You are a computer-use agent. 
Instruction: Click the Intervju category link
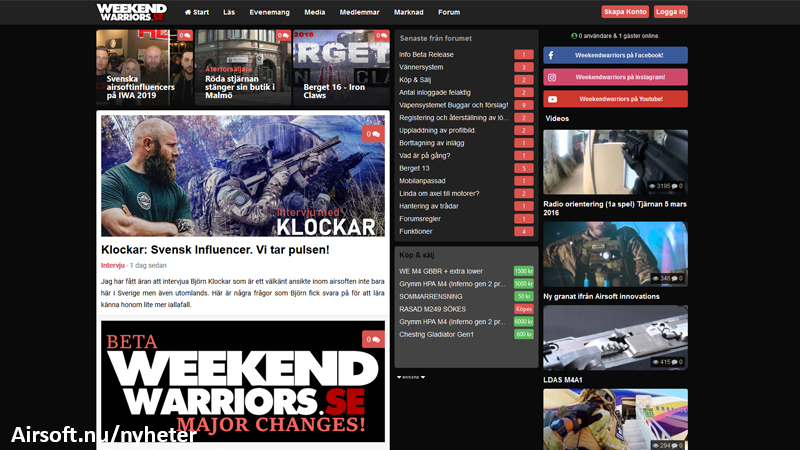pos(113,265)
